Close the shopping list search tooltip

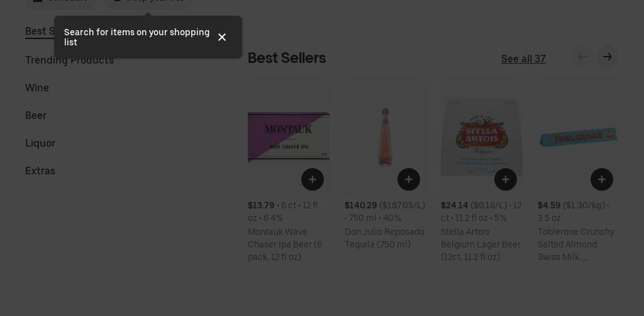[x=222, y=37]
